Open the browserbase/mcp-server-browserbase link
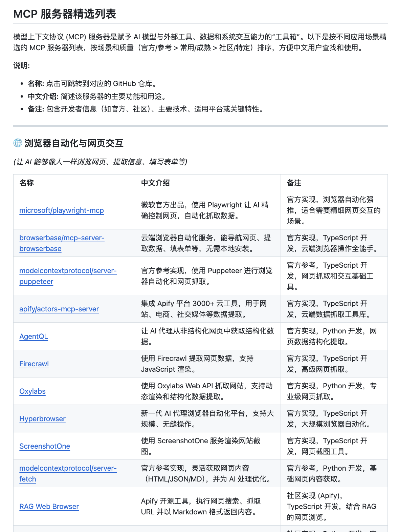 point(62,243)
